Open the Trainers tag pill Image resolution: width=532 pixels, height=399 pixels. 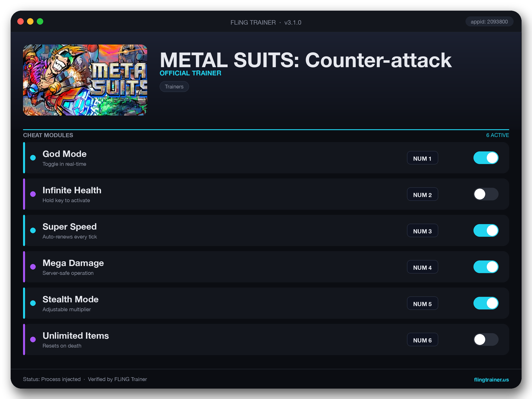(x=174, y=87)
